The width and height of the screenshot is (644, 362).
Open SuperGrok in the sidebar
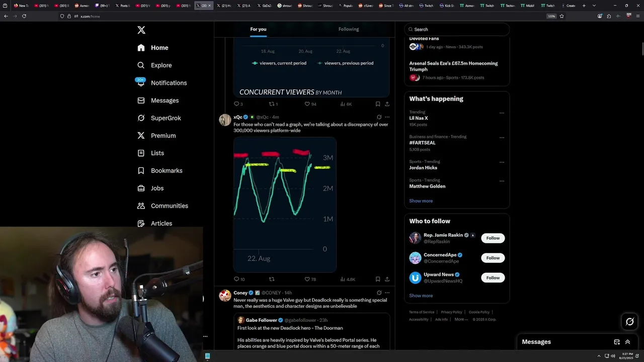[x=159, y=118]
